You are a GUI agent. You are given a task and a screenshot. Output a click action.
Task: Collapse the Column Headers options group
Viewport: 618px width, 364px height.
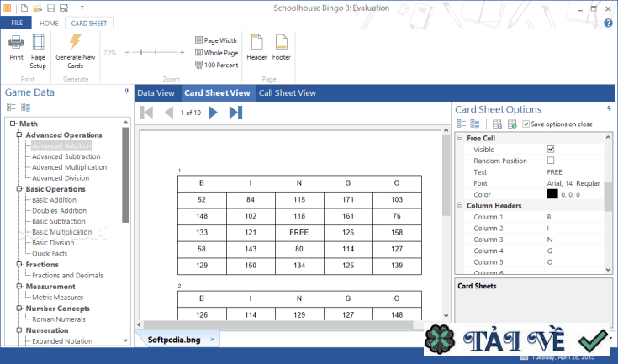point(459,205)
